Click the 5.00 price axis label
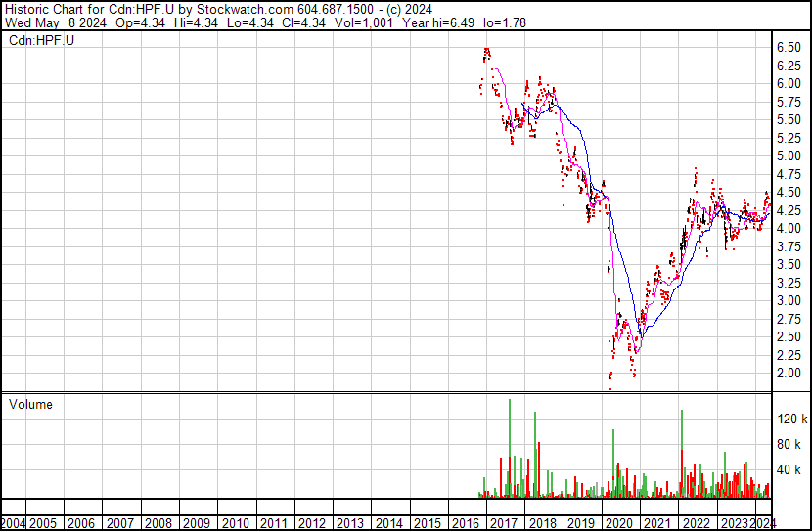Image resolution: width=812 pixels, height=531 pixels. (x=789, y=156)
